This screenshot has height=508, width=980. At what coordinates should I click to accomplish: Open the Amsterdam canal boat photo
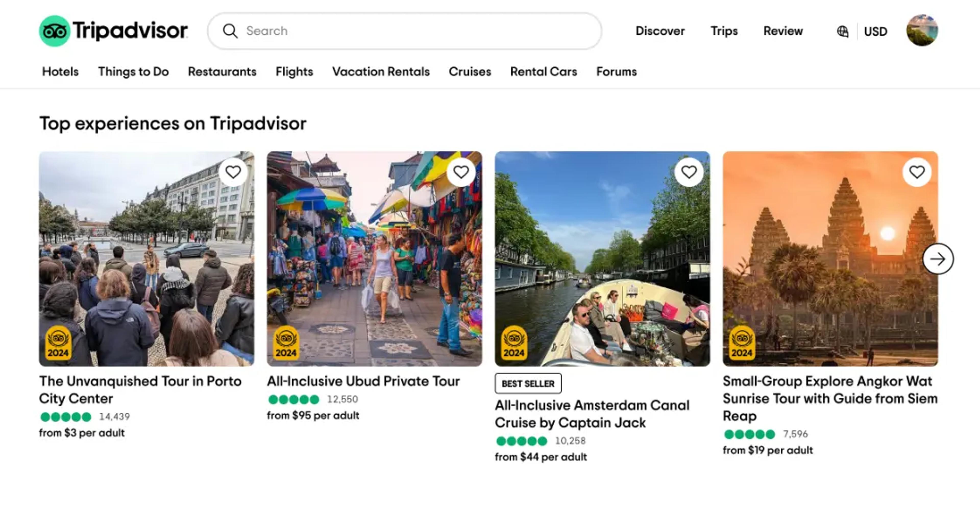pos(602,259)
